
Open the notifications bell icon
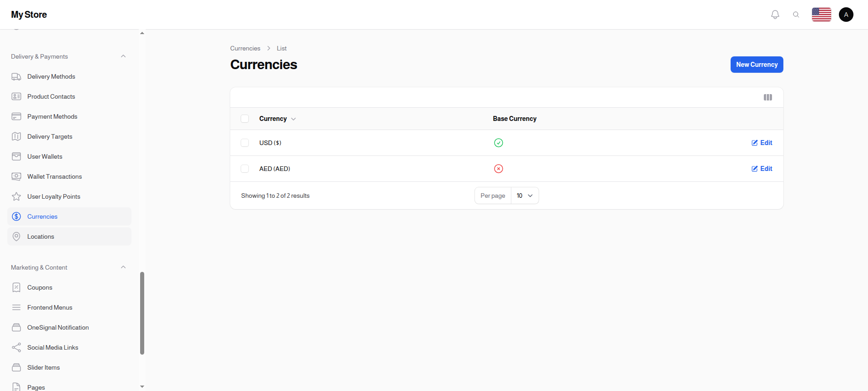pos(775,15)
